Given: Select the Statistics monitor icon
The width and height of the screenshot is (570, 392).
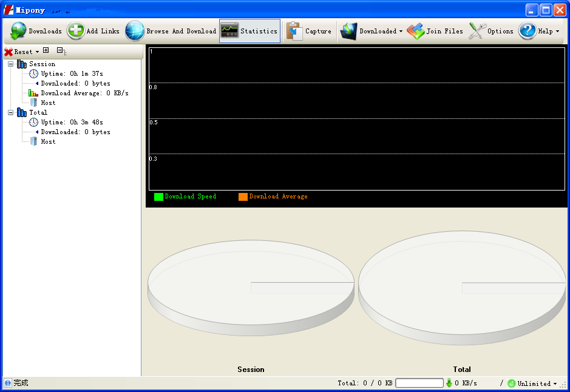Looking at the screenshot, I should 229,31.
